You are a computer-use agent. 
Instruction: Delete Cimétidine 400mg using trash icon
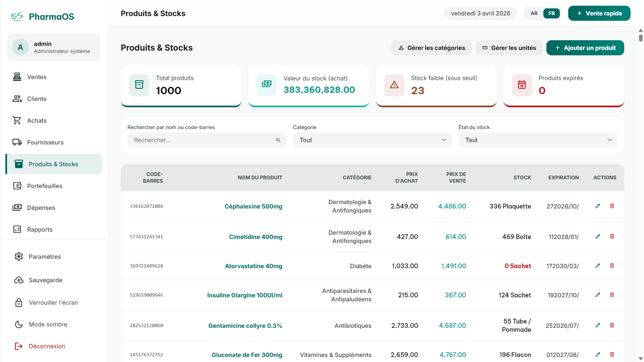click(x=612, y=237)
